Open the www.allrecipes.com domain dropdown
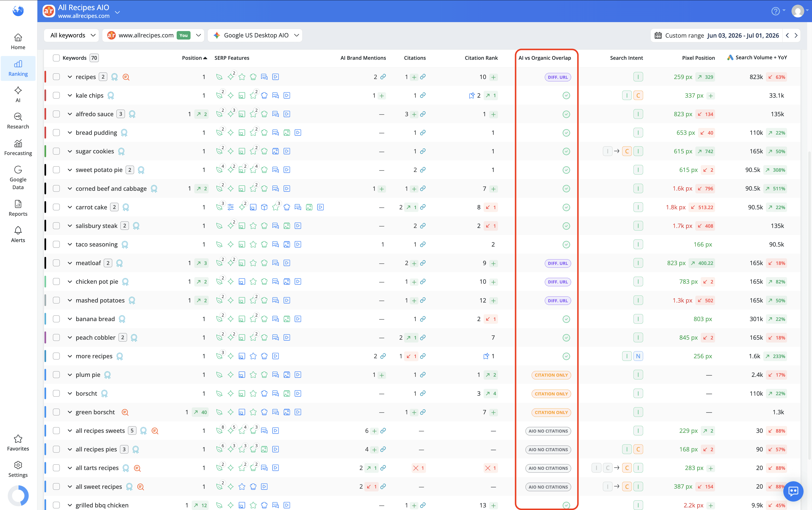The height and width of the screenshot is (510, 812). pyautogui.click(x=153, y=36)
